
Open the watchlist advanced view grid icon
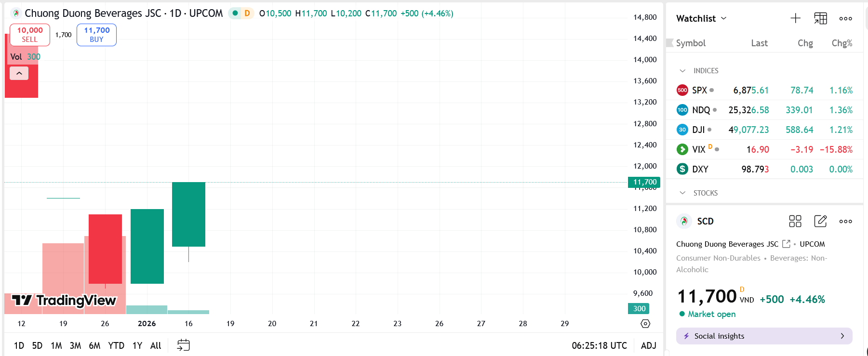(820, 18)
